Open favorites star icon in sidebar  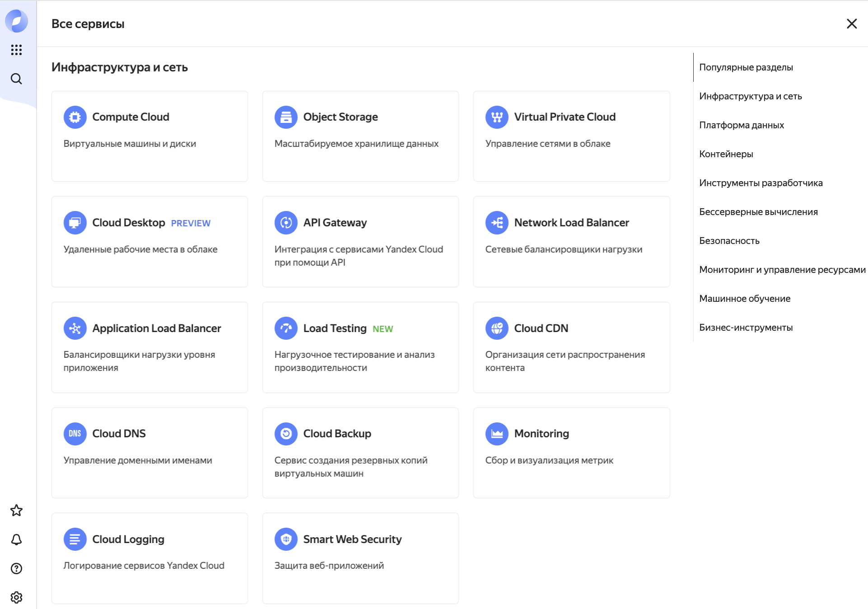coord(16,511)
